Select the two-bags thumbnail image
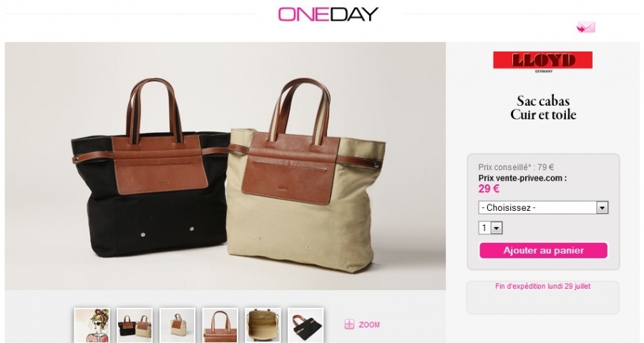Image resolution: width=644 pixels, height=343 pixels. (135, 325)
